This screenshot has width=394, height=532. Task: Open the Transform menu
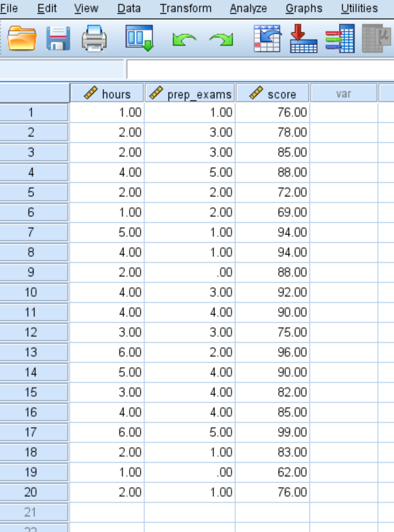tap(185, 8)
